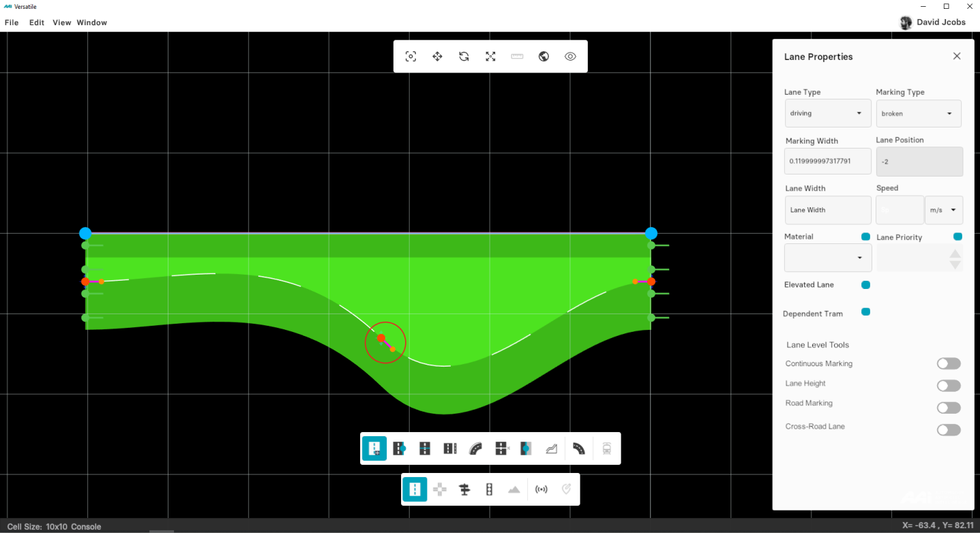
Task: Select the move/pan tool in top toolbar
Action: (x=437, y=57)
